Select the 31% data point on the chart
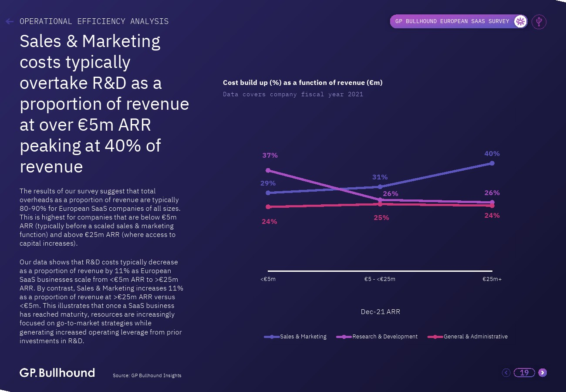The image size is (566, 392). click(x=380, y=186)
